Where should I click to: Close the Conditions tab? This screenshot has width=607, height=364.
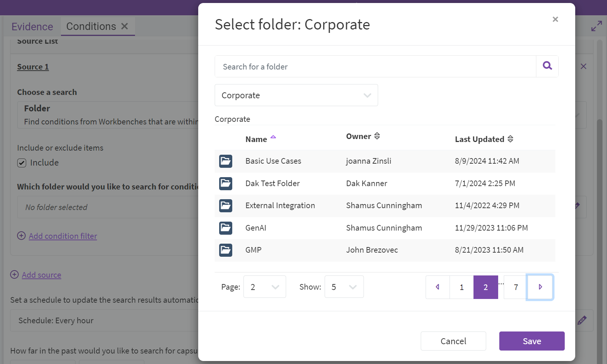pos(125,26)
